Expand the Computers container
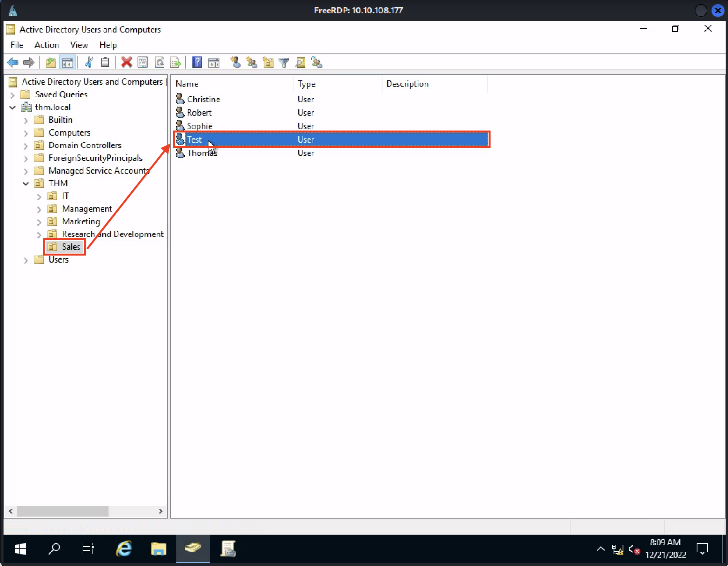Screen dimensions: 728x566 pyautogui.click(x=26, y=133)
